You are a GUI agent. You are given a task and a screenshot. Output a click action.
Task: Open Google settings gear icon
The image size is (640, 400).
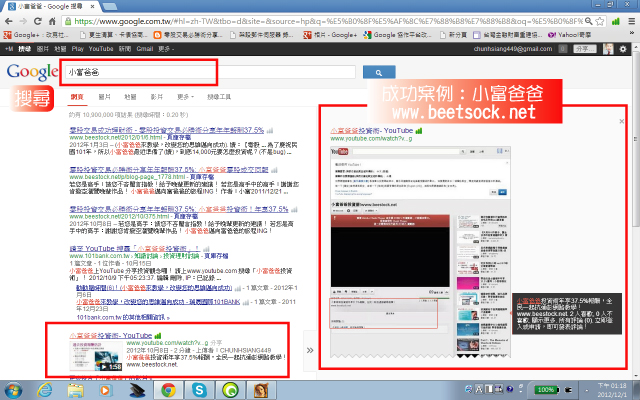click(x=623, y=49)
